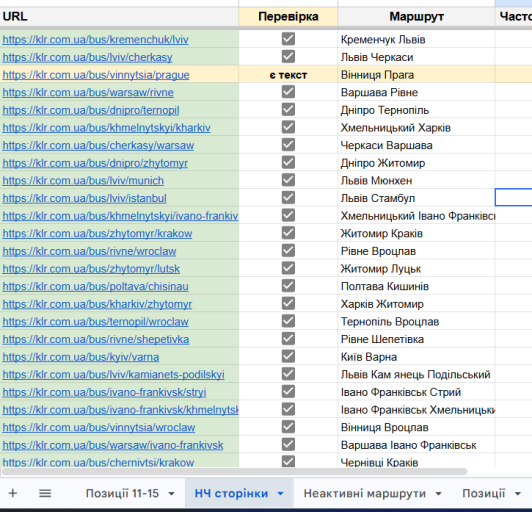Open dropdown arrow on НЧ сторінки tab
The width and height of the screenshot is (532, 512).
coord(280,494)
